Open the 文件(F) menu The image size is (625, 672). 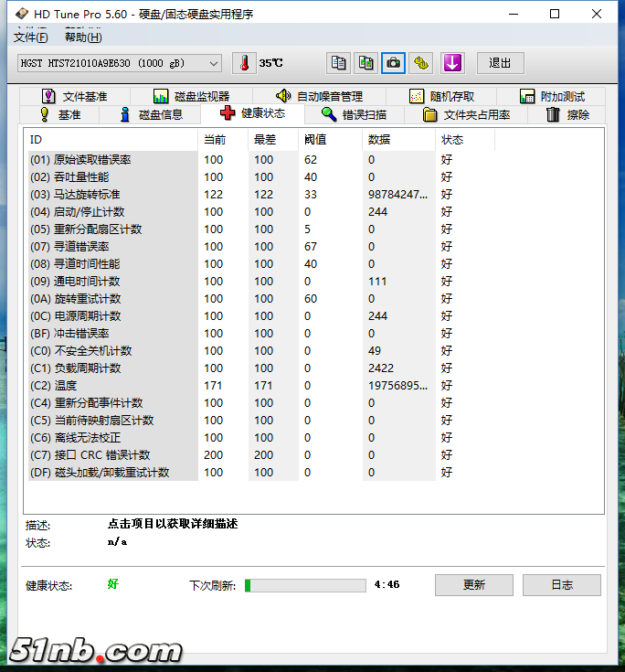coord(30,37)
